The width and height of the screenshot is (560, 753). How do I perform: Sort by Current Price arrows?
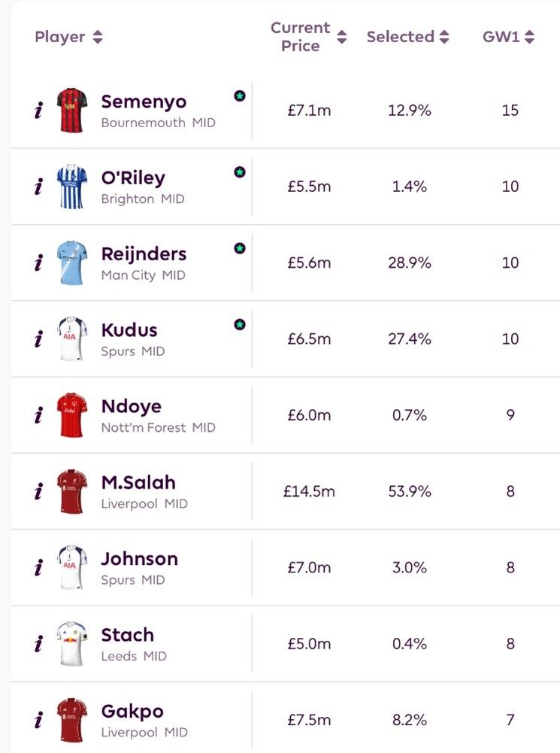[x=342, y=37]
